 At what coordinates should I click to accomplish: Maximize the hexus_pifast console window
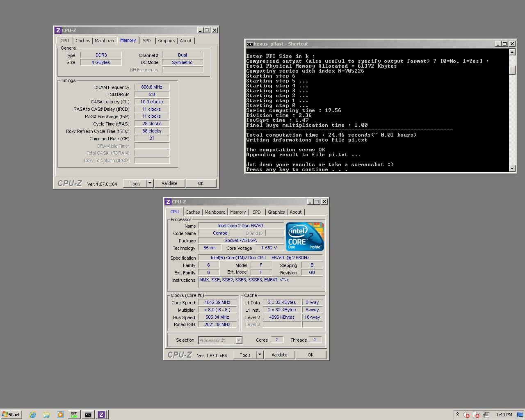(x=505, y=44)
